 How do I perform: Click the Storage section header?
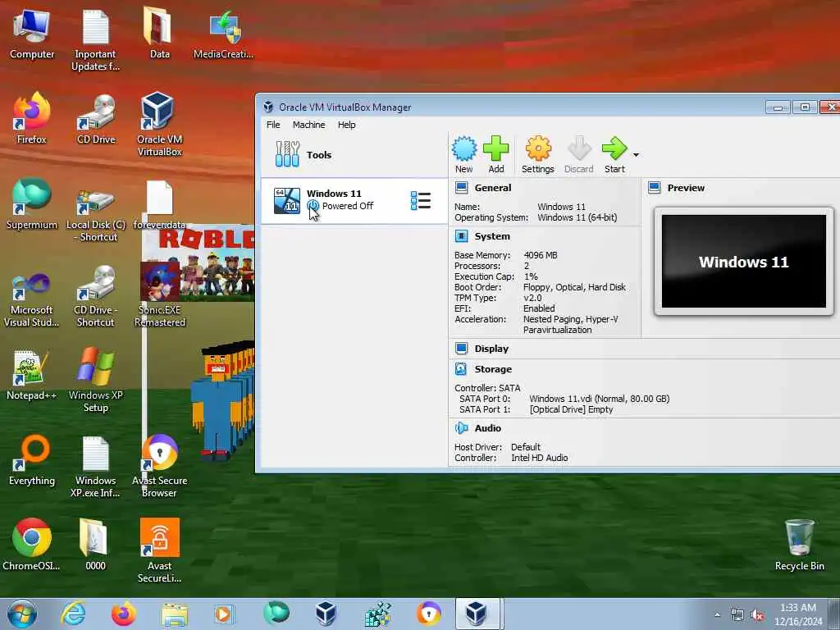point(493,369)
